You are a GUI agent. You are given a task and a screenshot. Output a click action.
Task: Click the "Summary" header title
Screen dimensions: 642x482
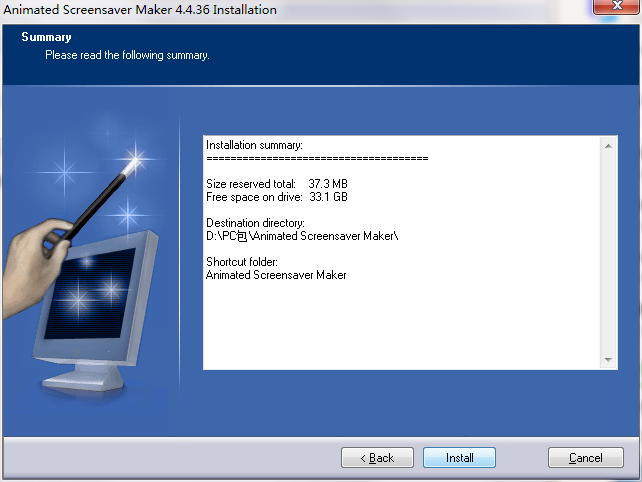[x=46, y=37]
